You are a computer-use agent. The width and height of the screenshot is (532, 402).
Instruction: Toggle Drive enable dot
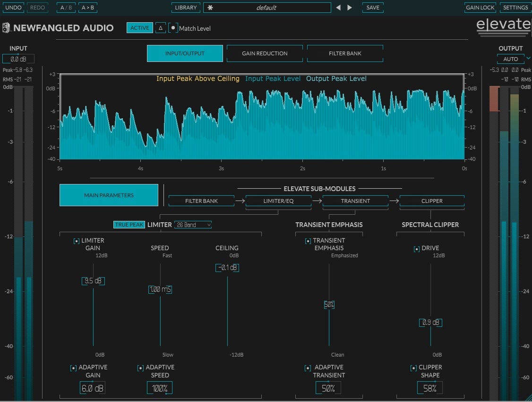click(417, 249)
